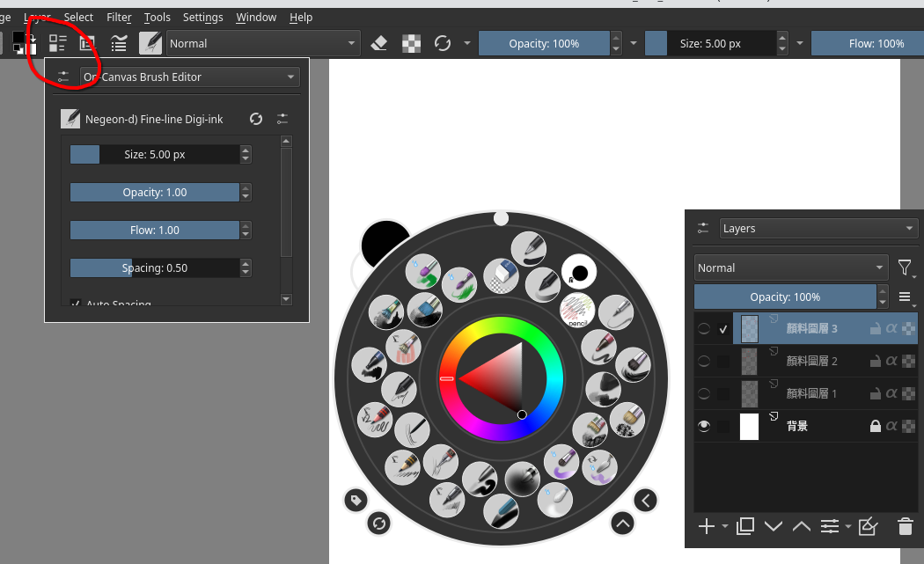Toggle the Auto Spacing checkbox

click(76, 304)
